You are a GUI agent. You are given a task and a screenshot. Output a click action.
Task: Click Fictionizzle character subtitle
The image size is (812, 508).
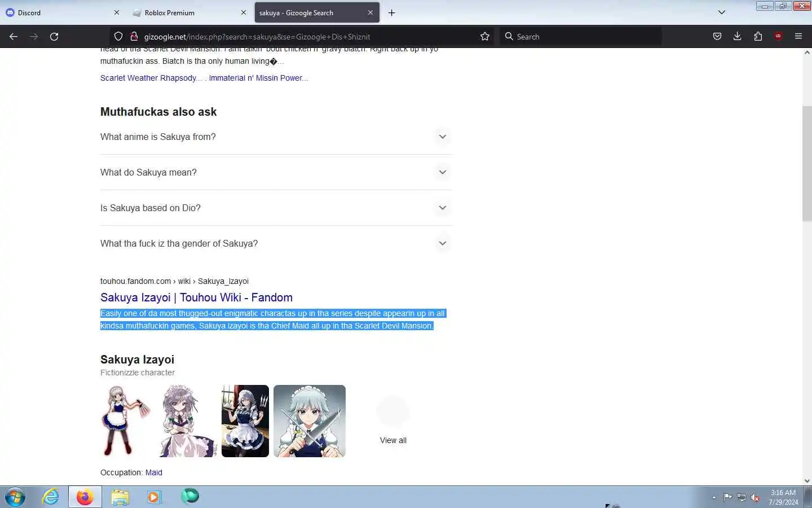[x=138, y=373]
